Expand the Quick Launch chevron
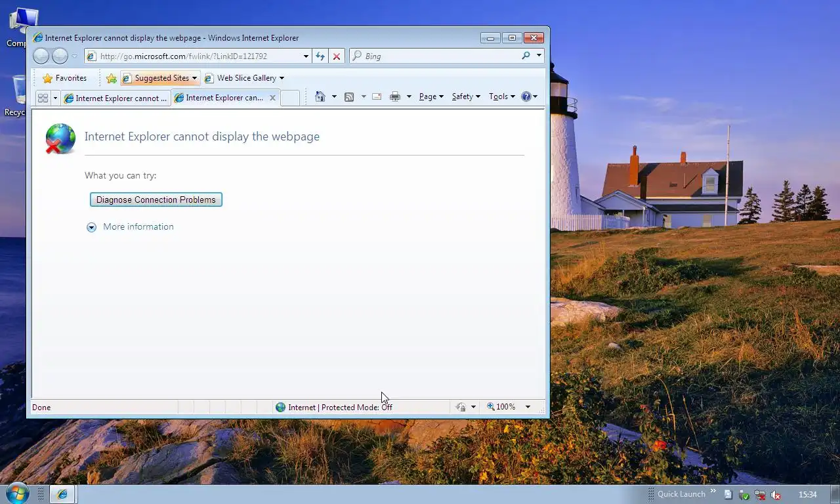This screenshot has width=840, height=504. [x=713, y=492]
